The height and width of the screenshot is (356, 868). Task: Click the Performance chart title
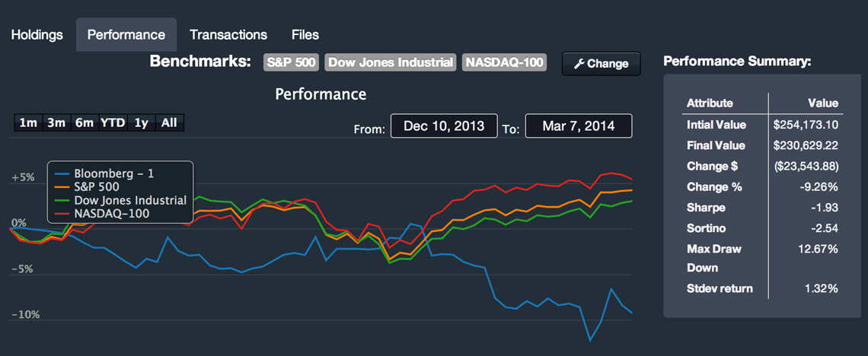click(x=321, y=94)
